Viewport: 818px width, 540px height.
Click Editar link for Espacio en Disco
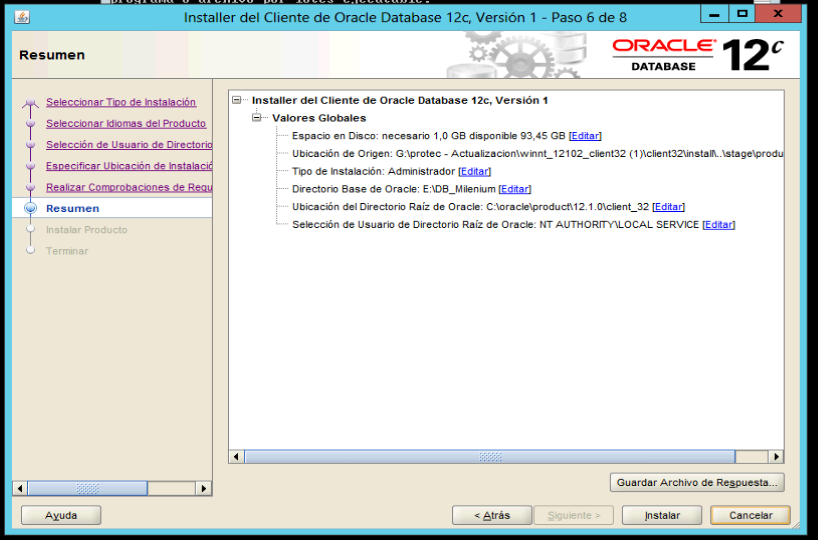click(585, 136)
